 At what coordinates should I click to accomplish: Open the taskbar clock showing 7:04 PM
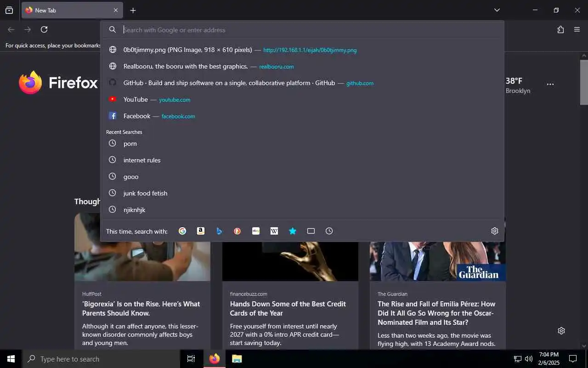[x=548, y=359]
